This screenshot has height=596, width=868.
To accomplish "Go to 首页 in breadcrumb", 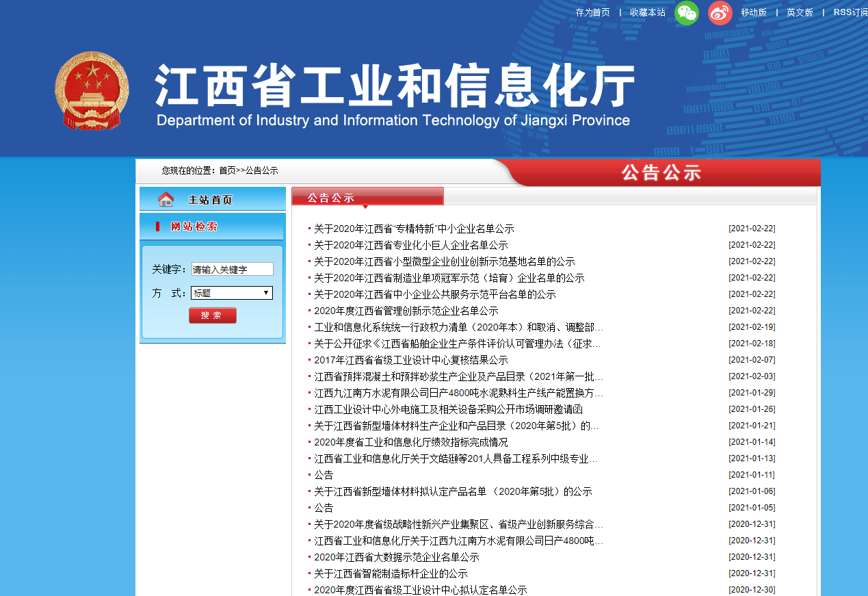I will click(x=227, y=170).
